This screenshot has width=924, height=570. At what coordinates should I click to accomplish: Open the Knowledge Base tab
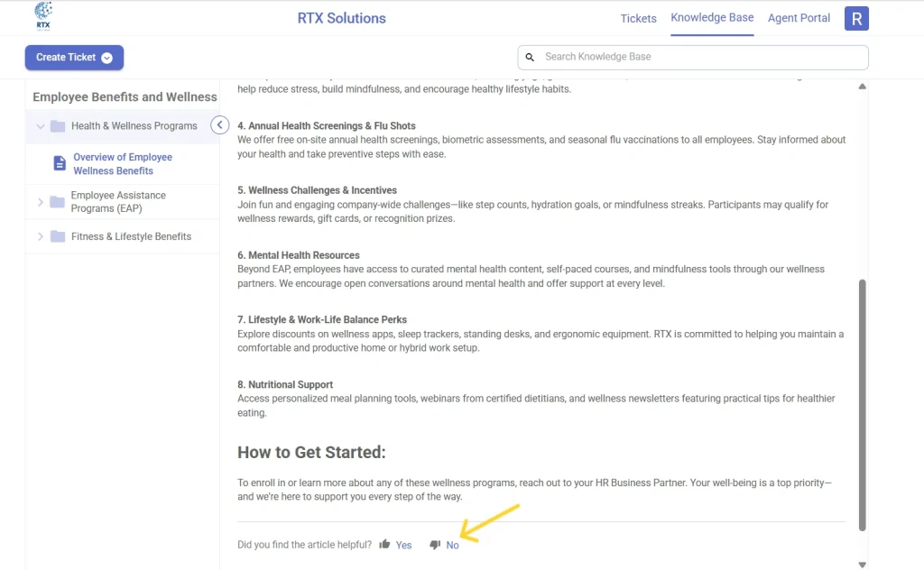pos(712,18)
